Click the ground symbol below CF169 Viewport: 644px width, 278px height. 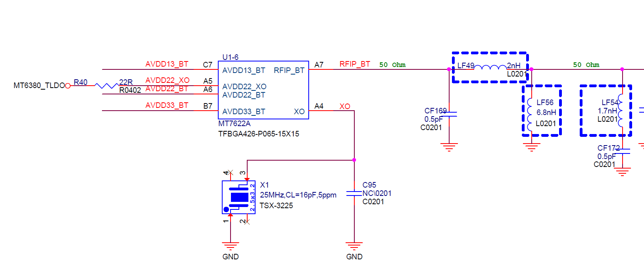point(449,147)
